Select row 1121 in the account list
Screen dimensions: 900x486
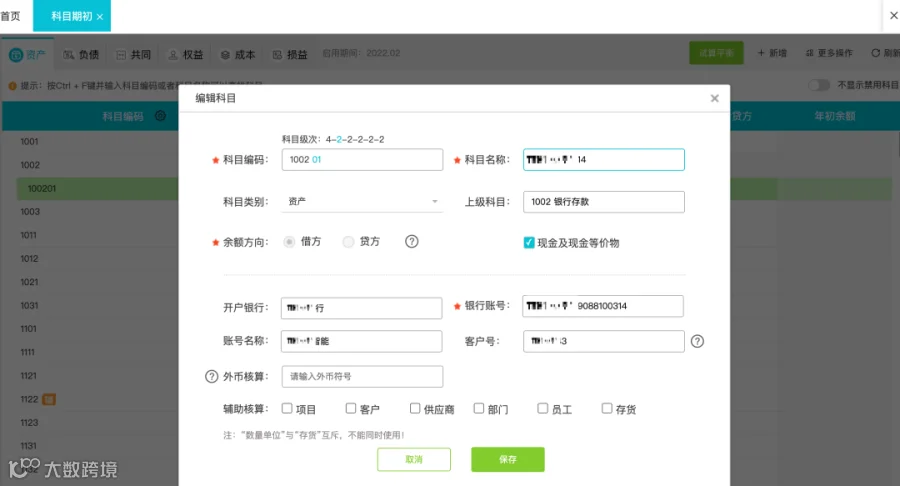point(29,376)
